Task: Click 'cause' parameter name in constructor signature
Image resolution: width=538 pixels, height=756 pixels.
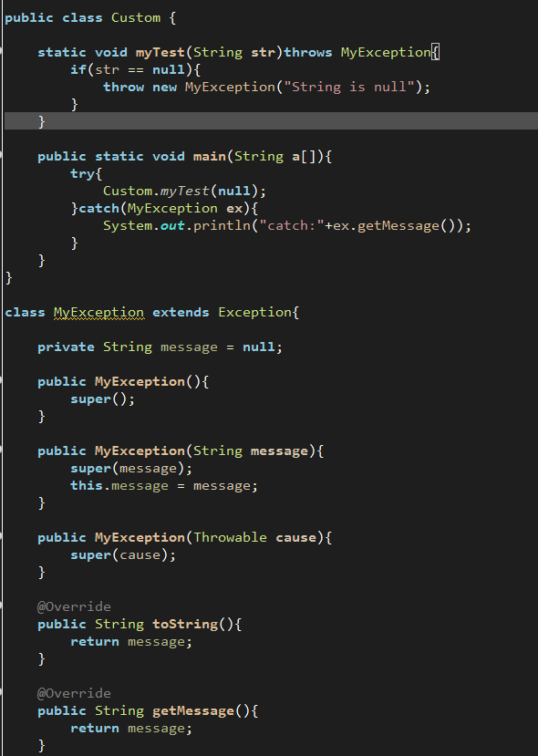Action: click(x=295, y=537)
